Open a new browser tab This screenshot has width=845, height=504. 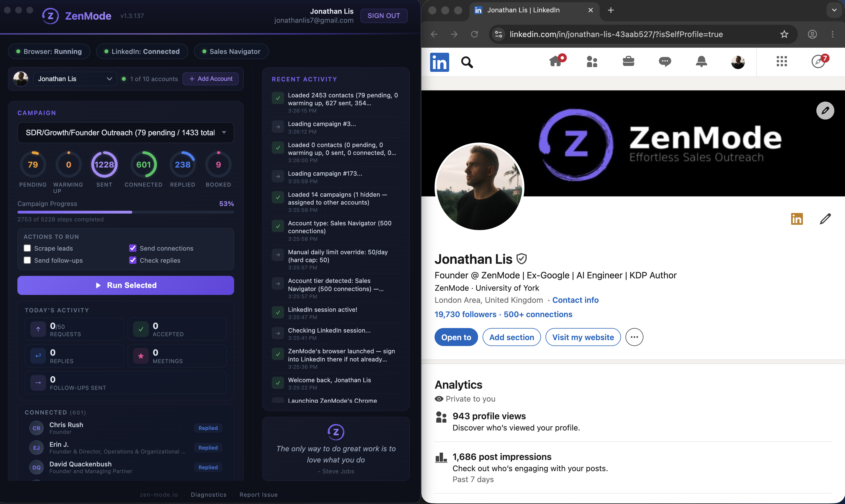pyautogui.click(x=611, y=10)
